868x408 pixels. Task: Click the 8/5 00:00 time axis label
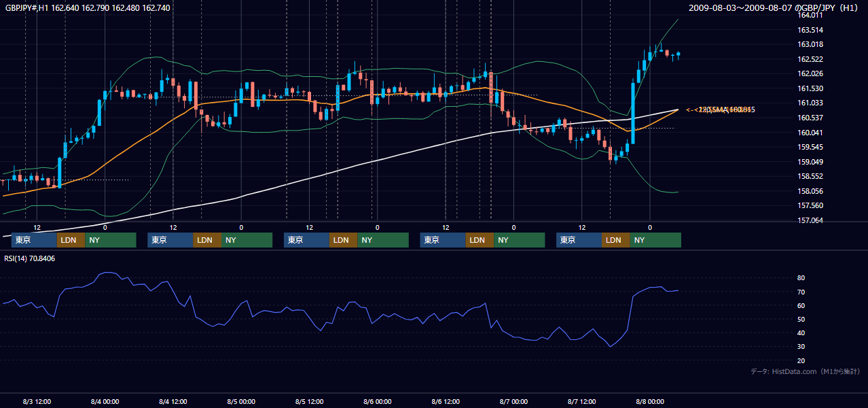click(241, 401)
